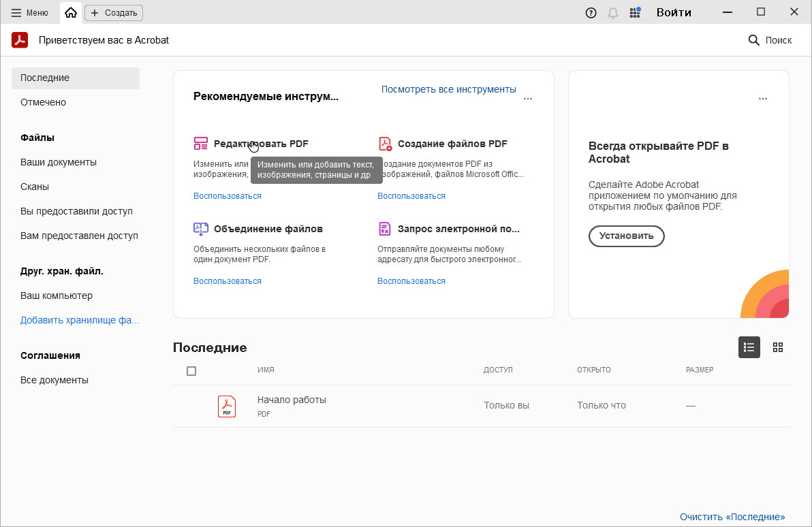Viewport: 812px width, 527px height.
Task: Open Ваш компьютер storage
Action: coord(57,296)
